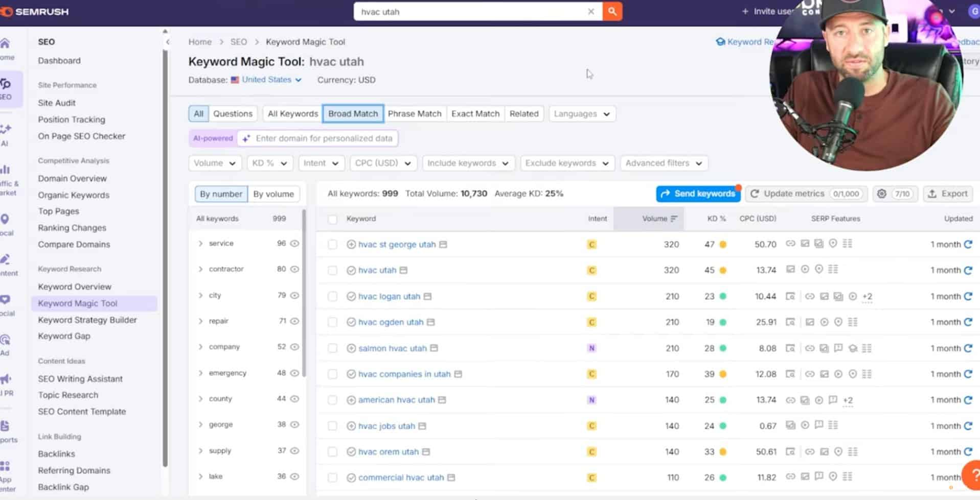Click the refresh icon next to Update metrics
The image size is (980, 500).
(x=756, y=194)
